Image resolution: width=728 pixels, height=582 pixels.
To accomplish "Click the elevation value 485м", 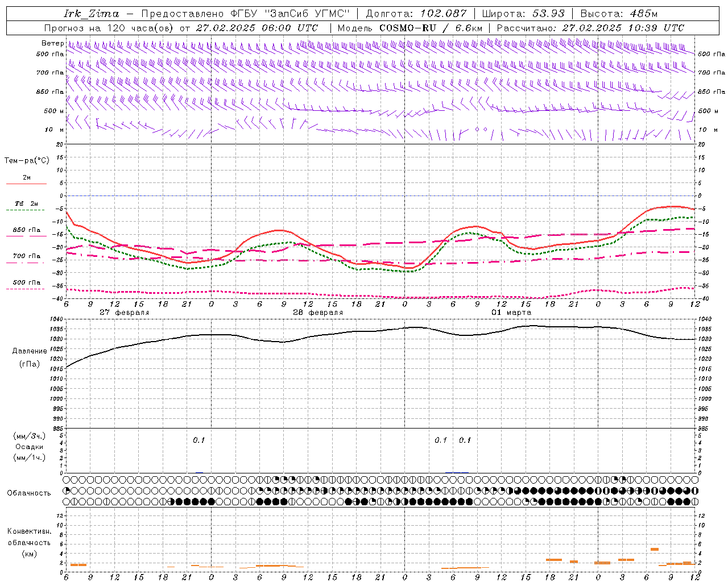I will (x=644, y=14).
